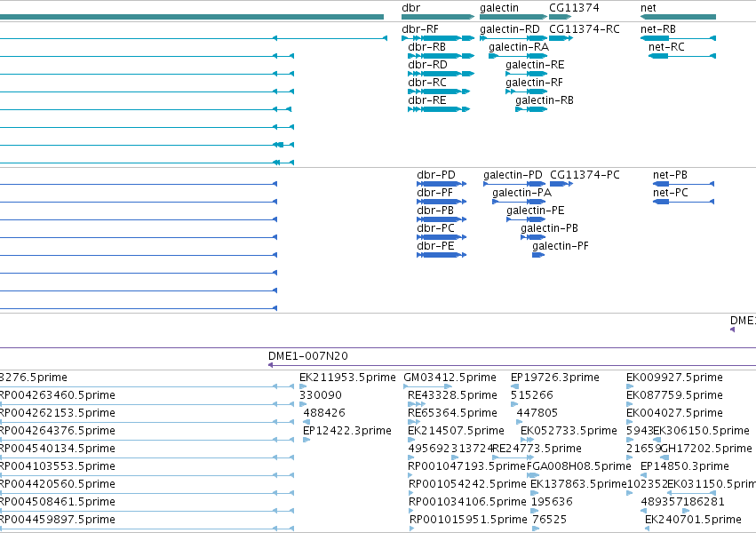Click the 488426 label
Screen dimensions: 756x533
pyautogui.click(x=324, y=413)
